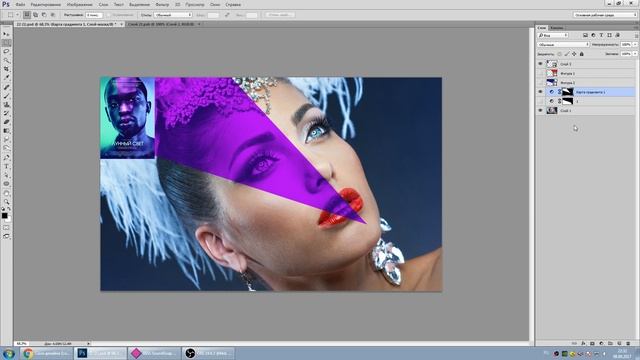
Task: Hide the Карта градиента 1 layer
Action: [540, 92]
